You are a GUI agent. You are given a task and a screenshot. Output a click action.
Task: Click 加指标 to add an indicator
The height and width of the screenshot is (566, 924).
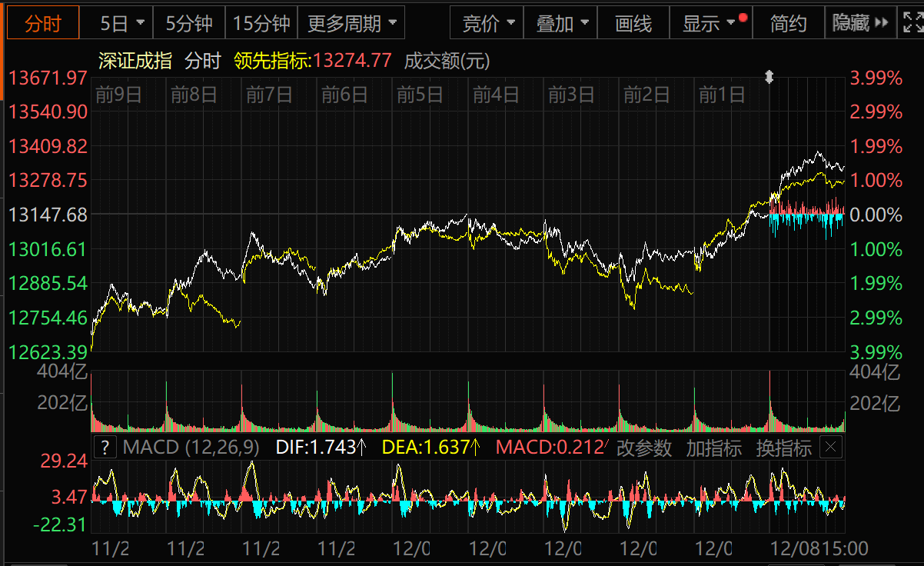pos(713,448)
